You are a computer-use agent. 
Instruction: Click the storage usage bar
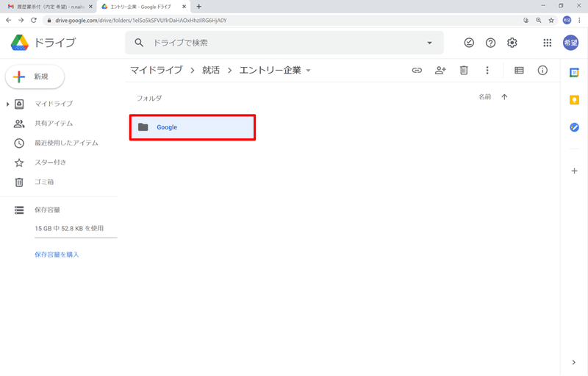76,238
